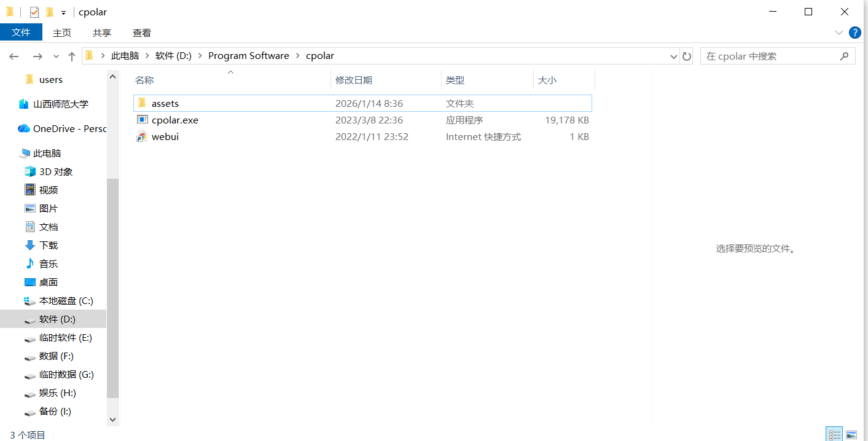The width and height of the screenshot is (868, 441).
Task: Click the 山西师范大学 sidebar icon
Action: [x=24, y=104]
